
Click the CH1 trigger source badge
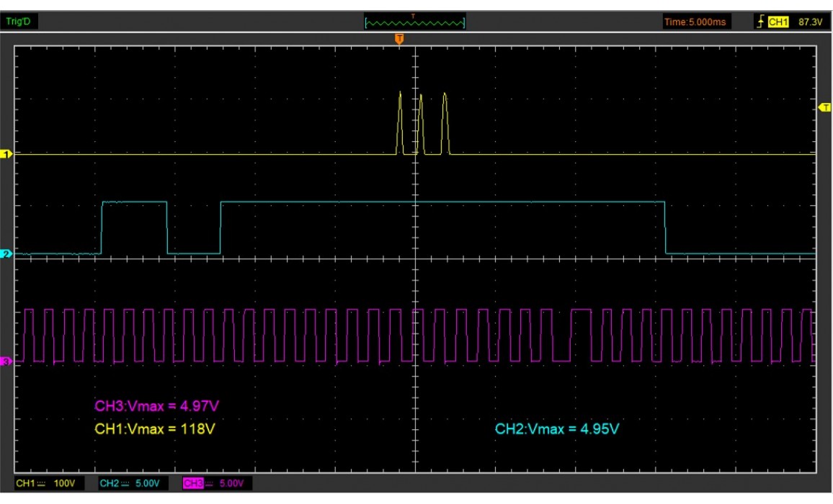click(778, 22)
